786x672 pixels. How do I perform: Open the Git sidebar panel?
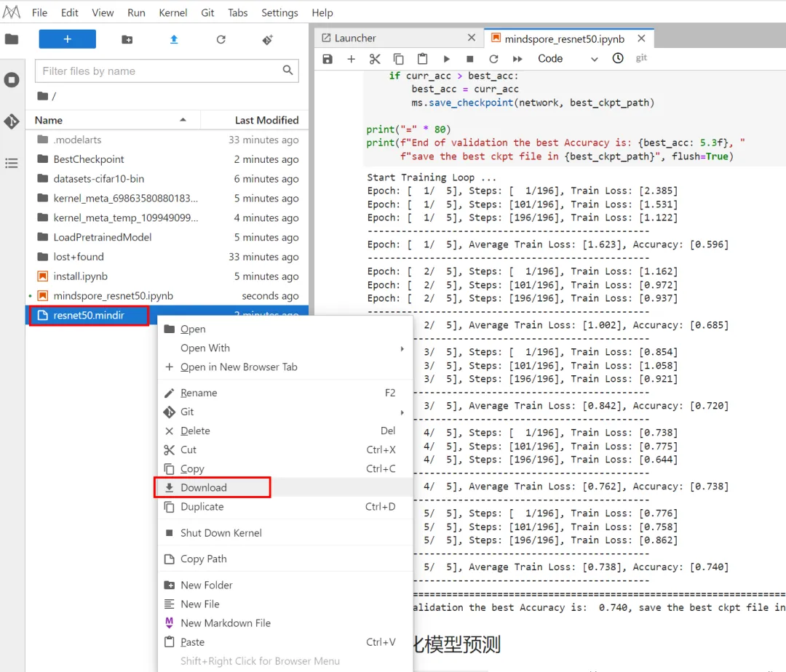[12, 121]
